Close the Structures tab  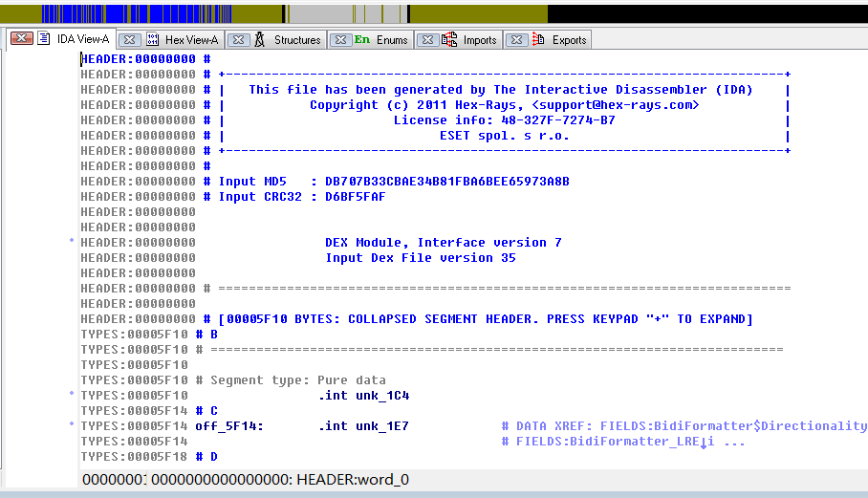coord(239,40)
